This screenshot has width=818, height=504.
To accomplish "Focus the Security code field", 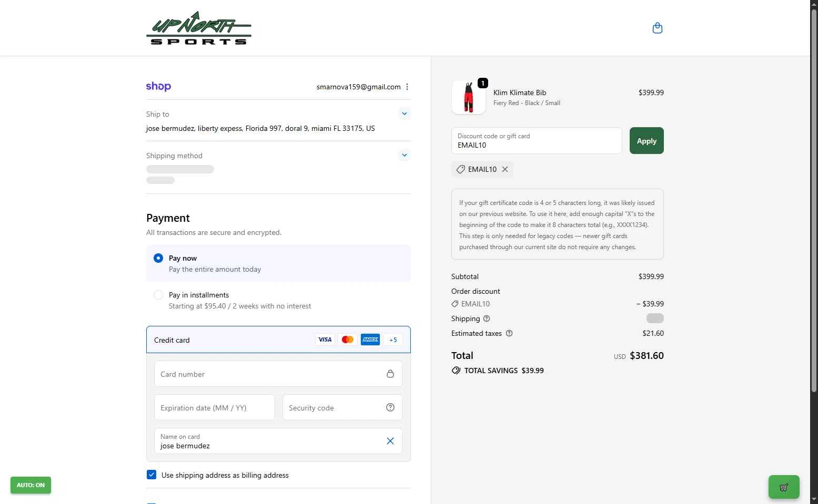I will 342,407.
